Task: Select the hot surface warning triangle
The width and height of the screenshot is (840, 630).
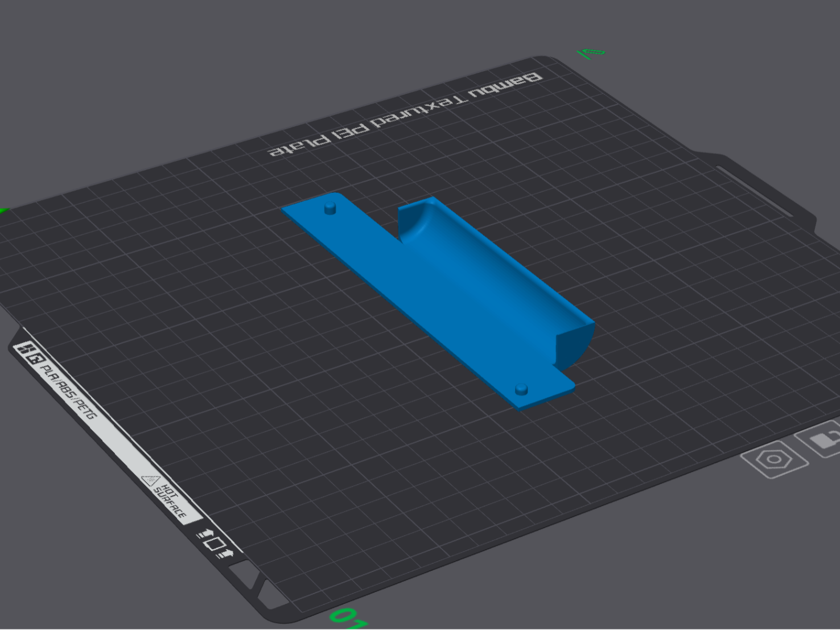Action: click(x=150, y=480)
